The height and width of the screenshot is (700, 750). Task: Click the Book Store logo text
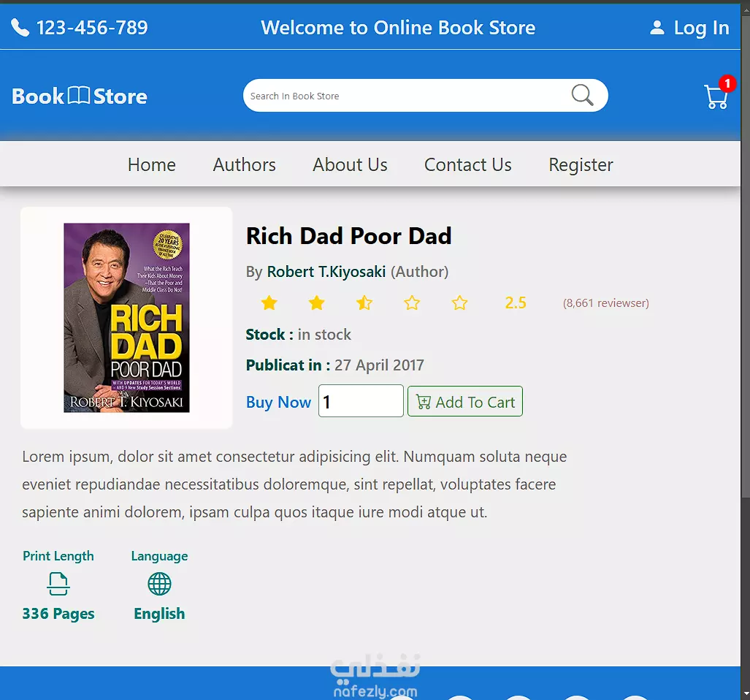pyautogui.click(x=80, y=96)
